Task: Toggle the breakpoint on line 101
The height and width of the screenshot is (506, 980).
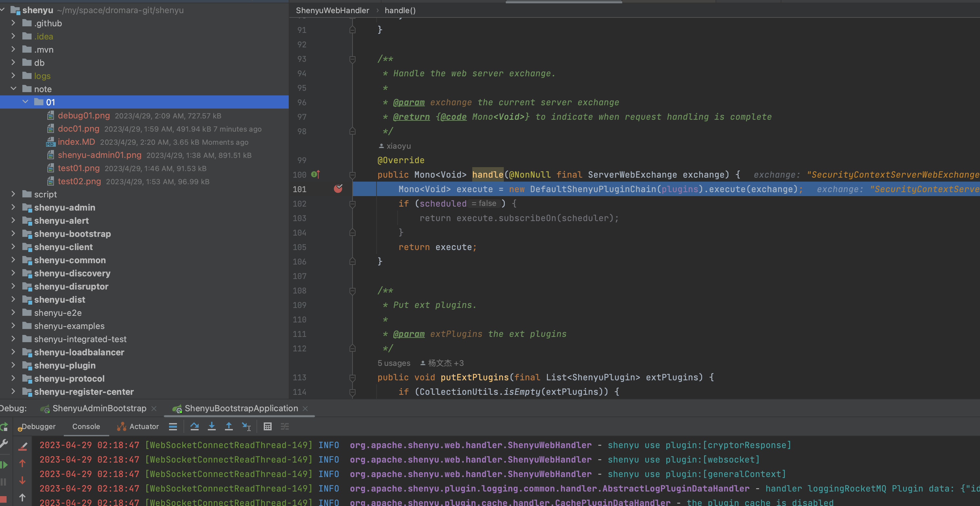Action: tap(338, 189)
